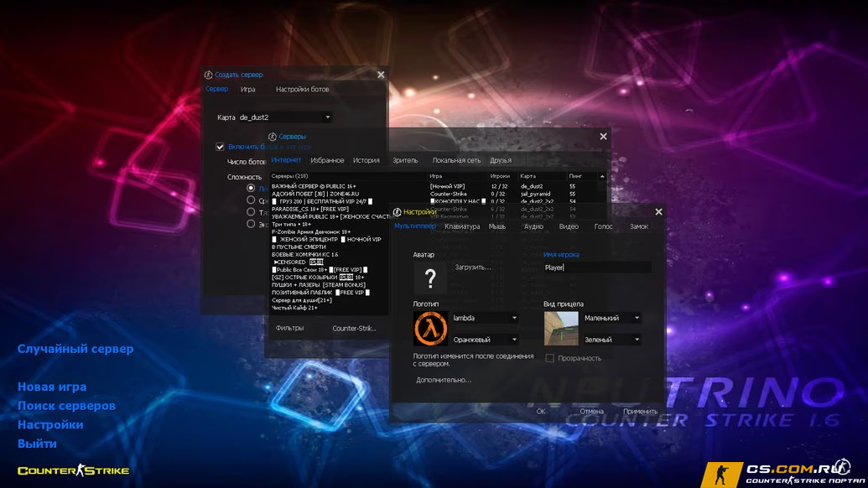Open the Аудио settings tab

533,226
